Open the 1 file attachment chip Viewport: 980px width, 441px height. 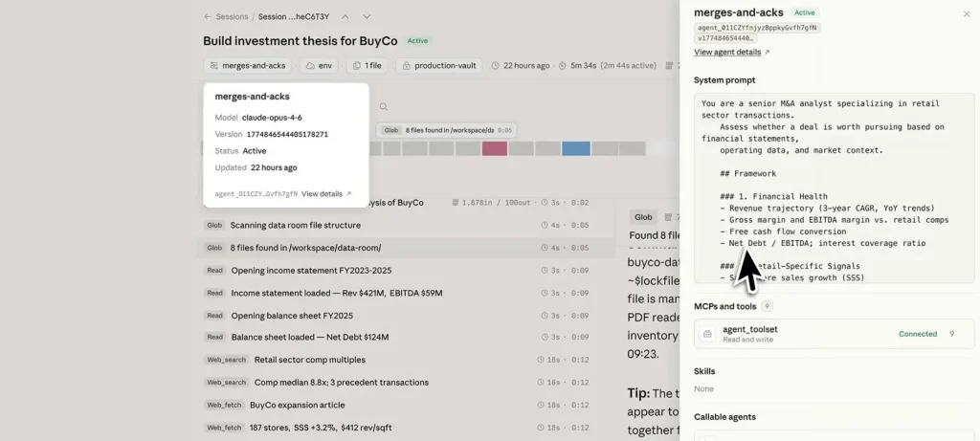coord(367,66)
